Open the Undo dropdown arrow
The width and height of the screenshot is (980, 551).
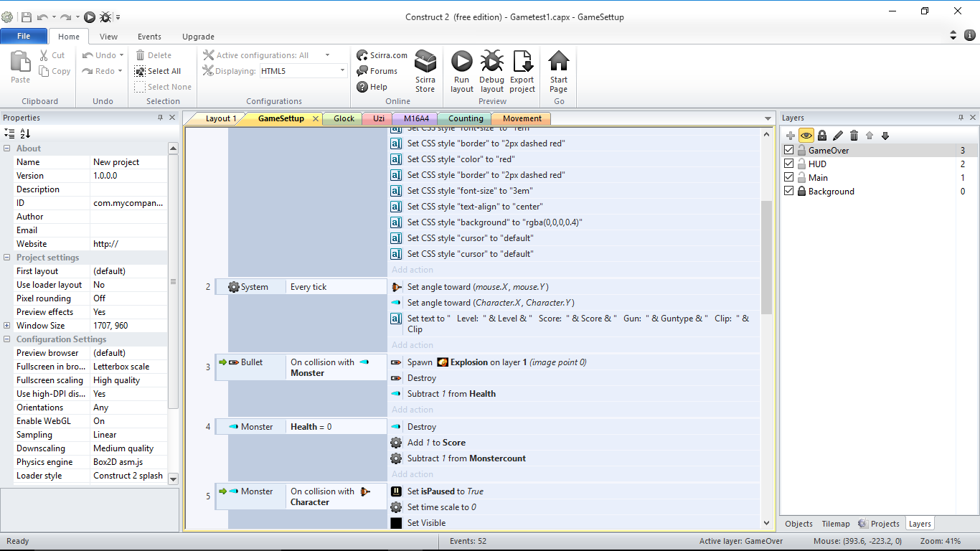coord(121,55)
